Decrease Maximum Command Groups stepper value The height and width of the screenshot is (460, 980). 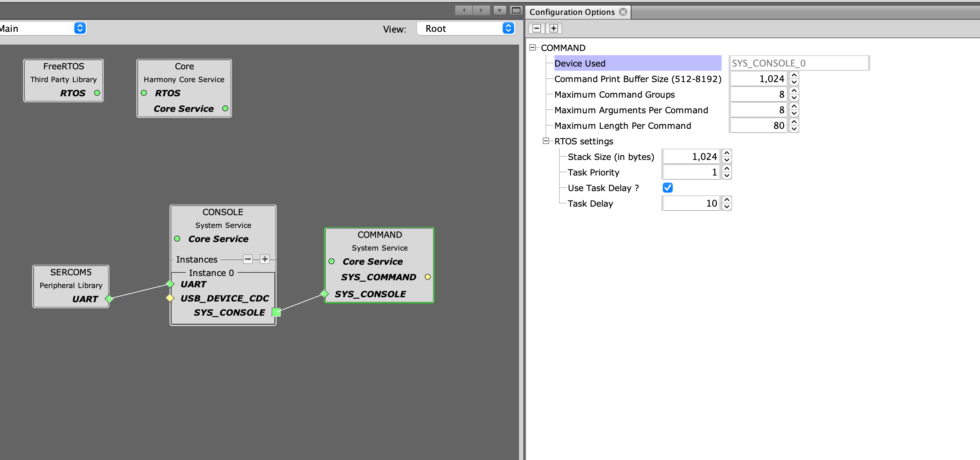[x=794, y=98]
